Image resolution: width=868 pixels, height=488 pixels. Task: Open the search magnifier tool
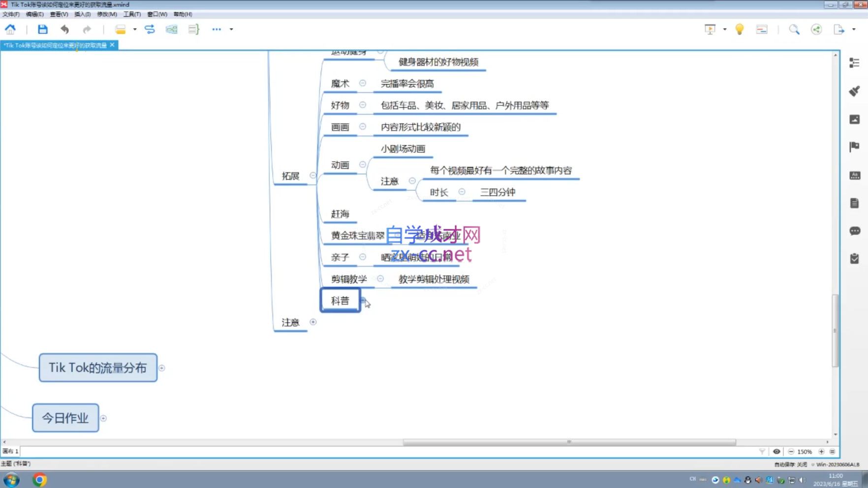[794, 30]
